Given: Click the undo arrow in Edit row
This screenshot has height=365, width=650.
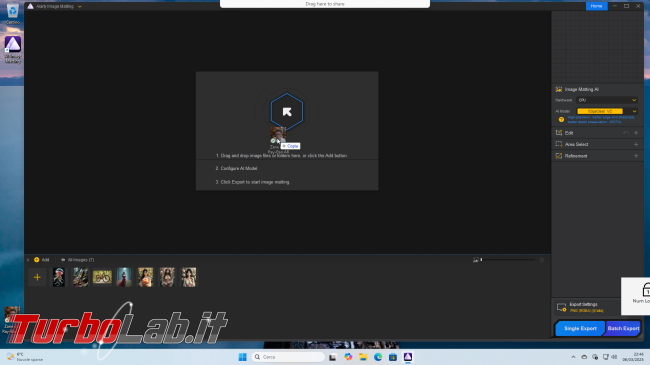Looking at the screenshot, I should (626, 133).
